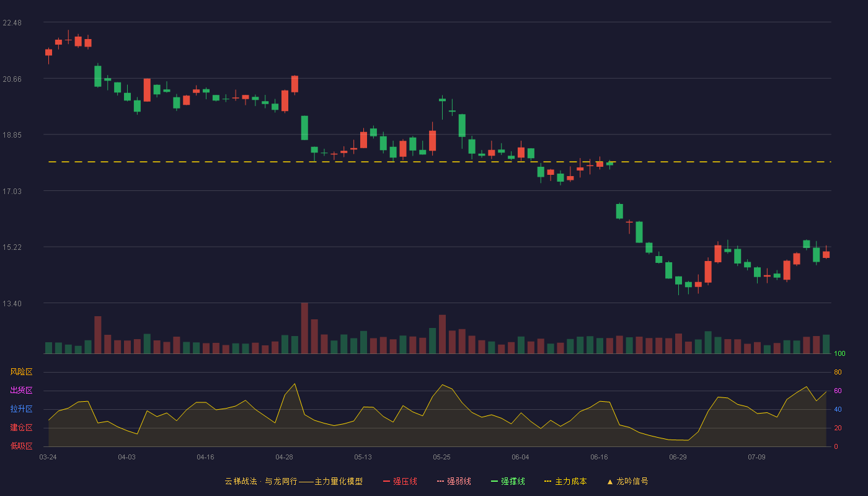Click the 07-09 date label
The image size is (868, 496).
pos(756,457)
